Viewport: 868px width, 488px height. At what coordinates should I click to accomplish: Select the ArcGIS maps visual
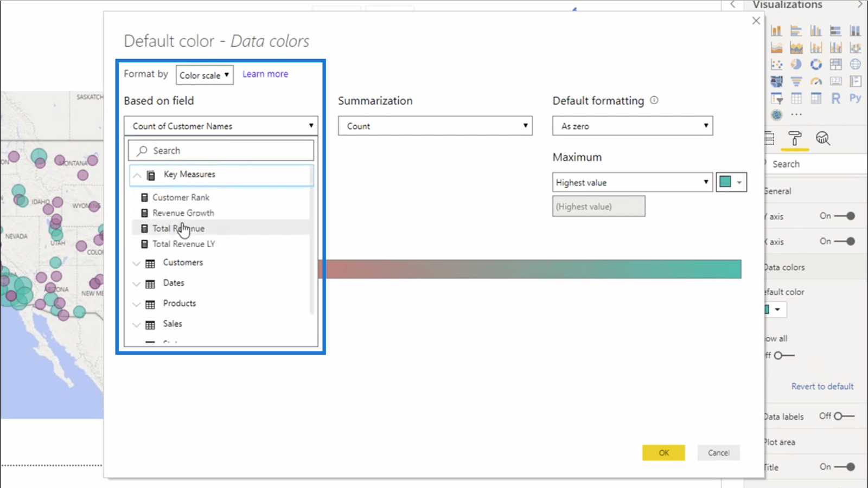point(776,115)
